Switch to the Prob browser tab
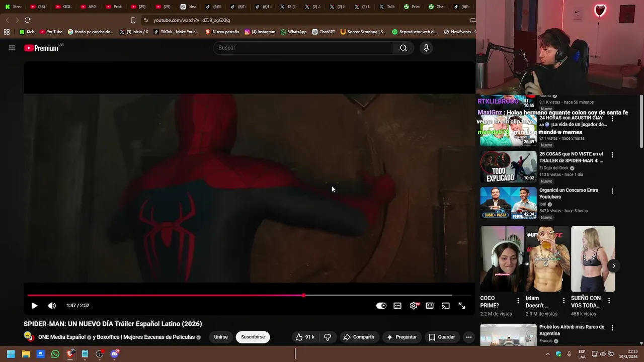Viewport: 644px width, 362px height. coord(114,7)
